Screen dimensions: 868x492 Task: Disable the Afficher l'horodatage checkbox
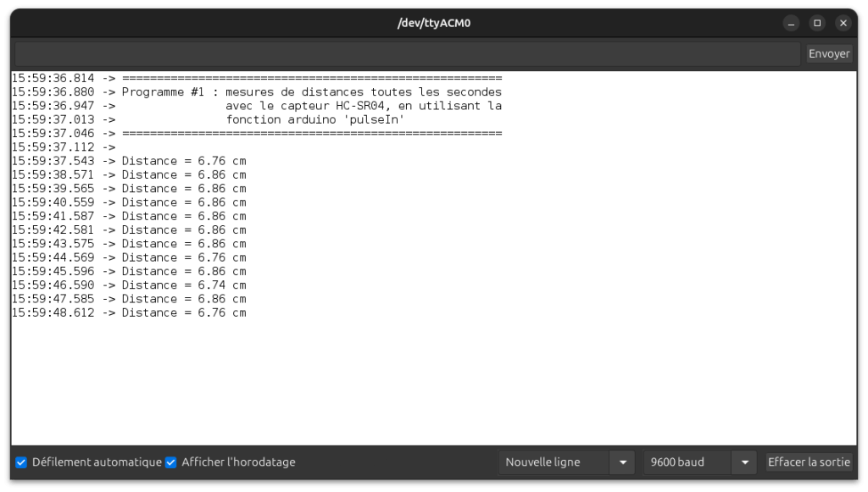pyautogui.click(x=171, y=462)
